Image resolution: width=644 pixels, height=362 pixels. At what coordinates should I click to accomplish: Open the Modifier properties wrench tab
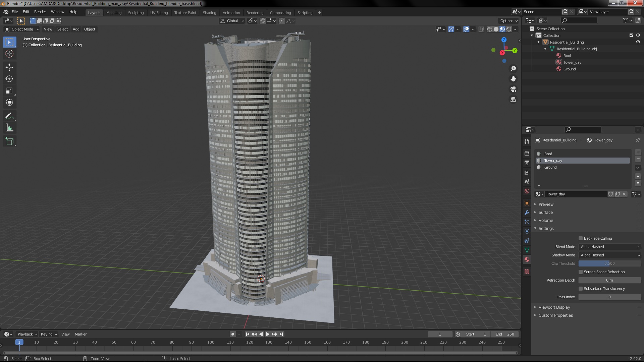click(x=527, y=213)
